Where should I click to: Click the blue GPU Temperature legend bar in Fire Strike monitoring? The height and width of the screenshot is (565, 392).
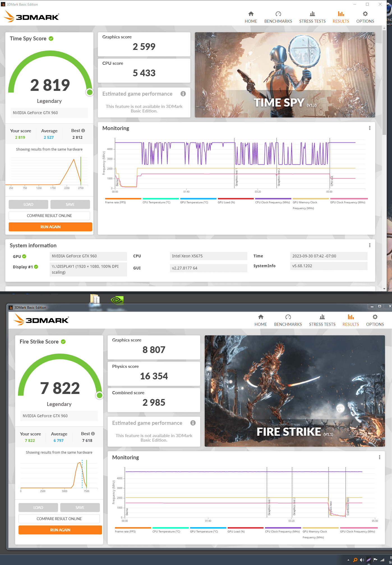208,528
